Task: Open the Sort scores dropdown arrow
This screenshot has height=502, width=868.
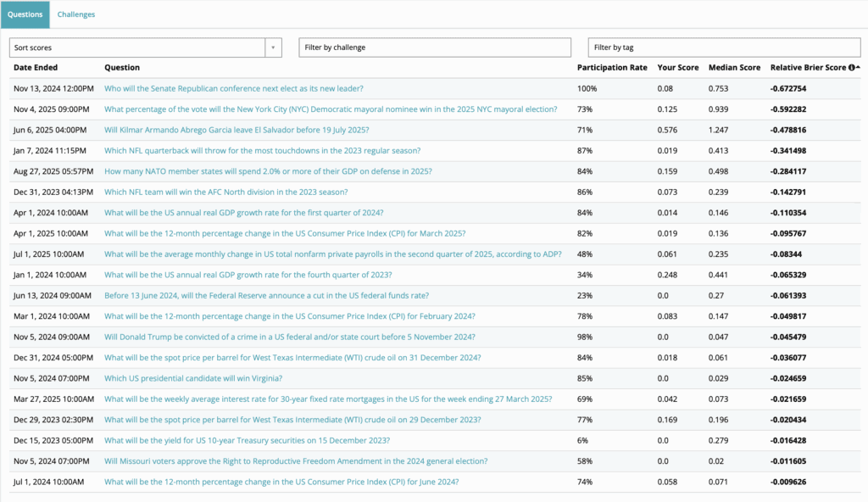Action: (274, 47)
